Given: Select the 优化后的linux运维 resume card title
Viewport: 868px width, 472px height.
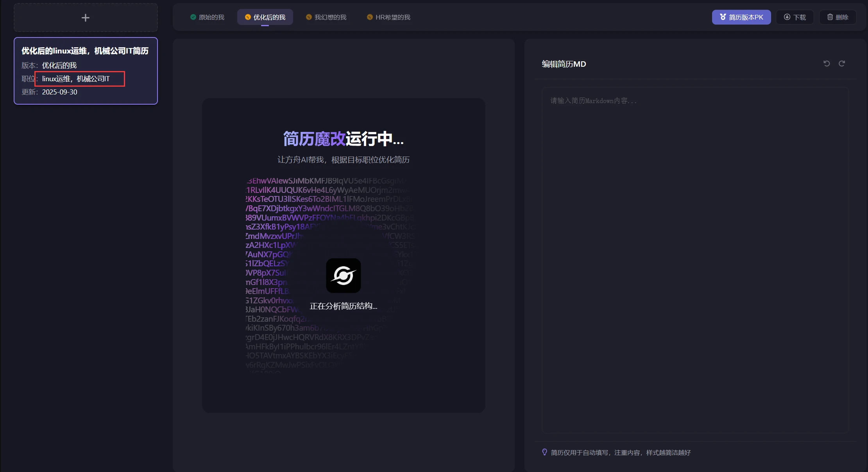Looking at the screenshot, I should [85, 51].
